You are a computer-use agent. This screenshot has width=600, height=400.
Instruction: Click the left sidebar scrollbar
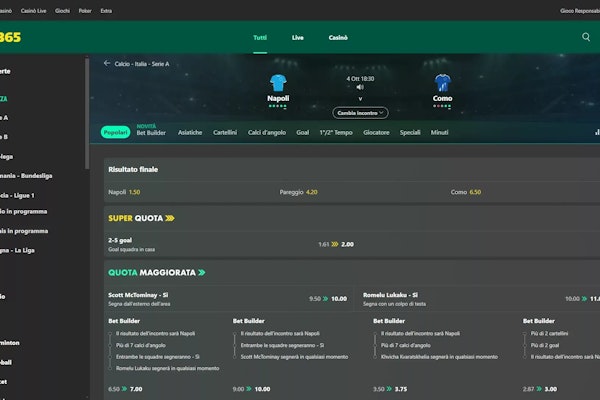click(87, 113)
